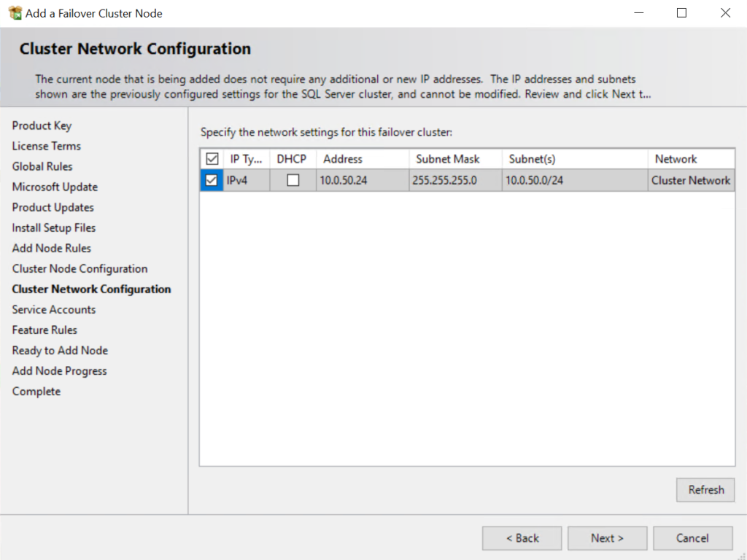The image size is (747, 560).
Task: Select the Feature Rules step
Action: 44,330
